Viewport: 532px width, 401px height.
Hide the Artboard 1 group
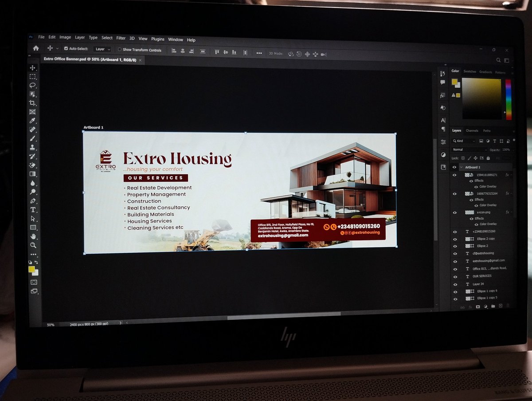[454, 167]
